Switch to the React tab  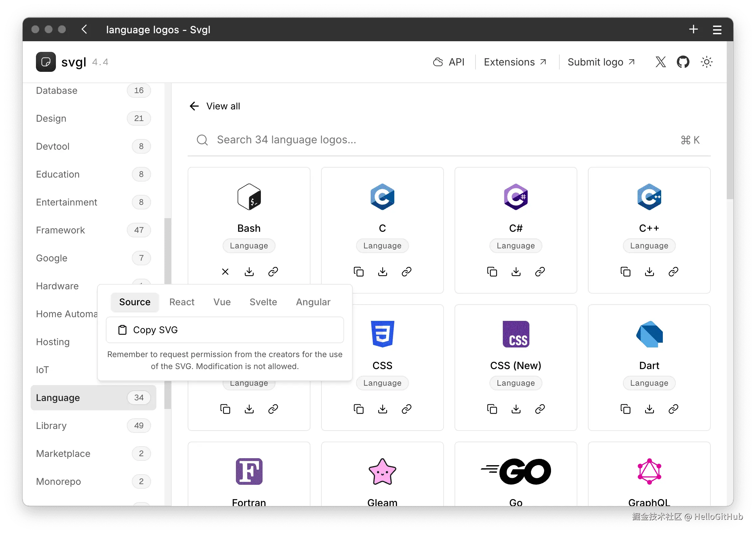click(182, 302)
